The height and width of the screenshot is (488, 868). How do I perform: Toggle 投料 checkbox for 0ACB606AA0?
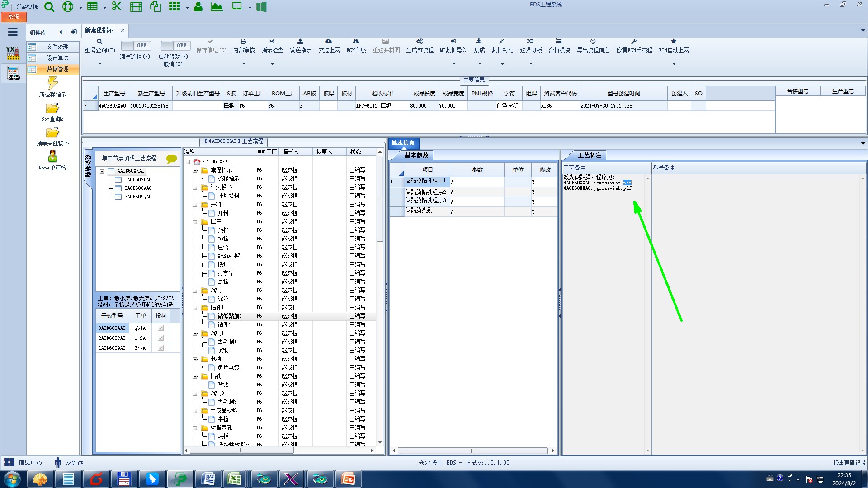[160, 328]
